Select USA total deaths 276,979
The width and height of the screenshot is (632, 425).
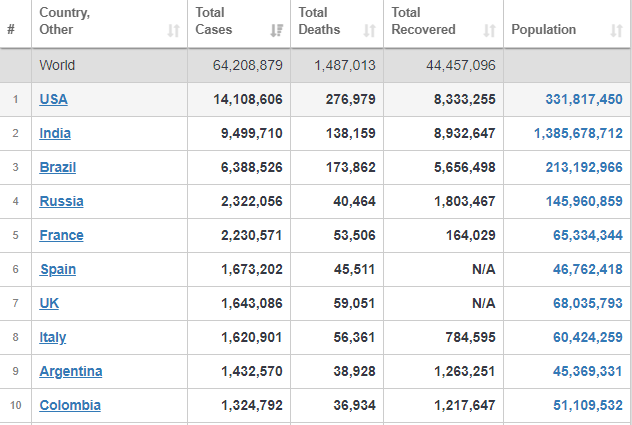click(351, 99)
